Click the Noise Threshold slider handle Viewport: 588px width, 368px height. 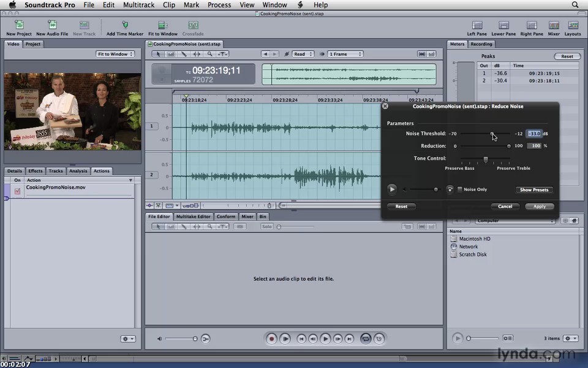click(x=492, y=134)
